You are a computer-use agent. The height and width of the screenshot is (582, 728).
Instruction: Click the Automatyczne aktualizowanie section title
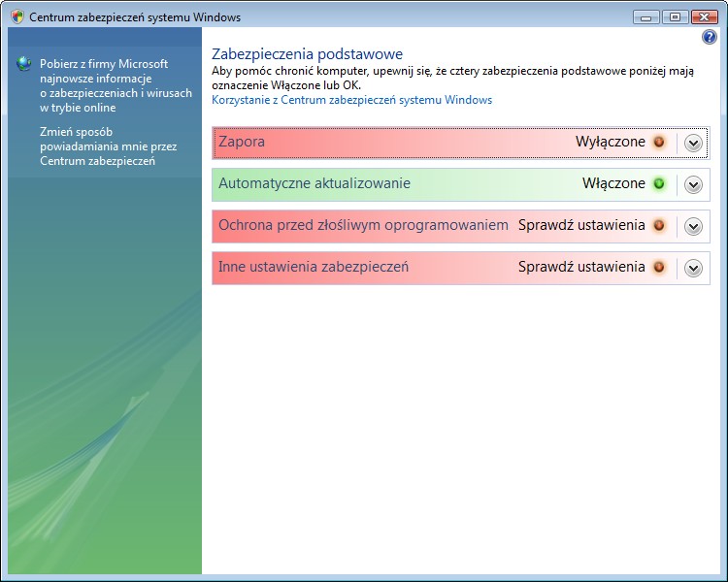point(314,183)
